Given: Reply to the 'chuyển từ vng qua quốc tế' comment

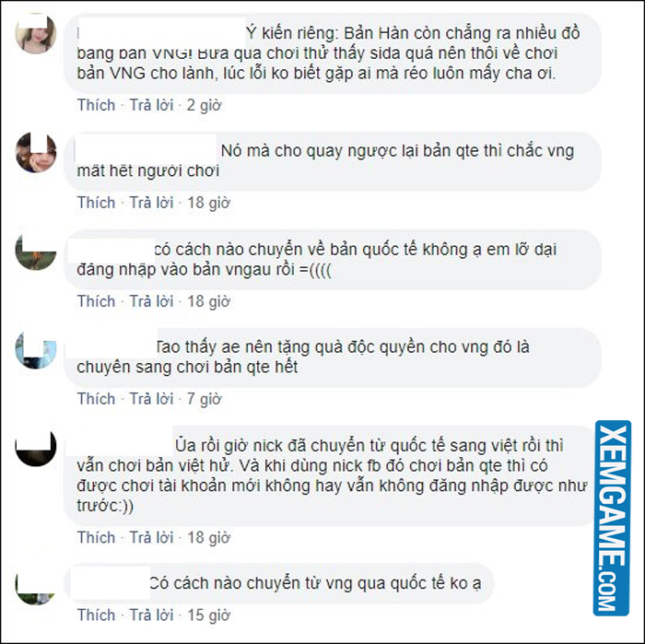Looking at the screenshot, I should point(151,615).
